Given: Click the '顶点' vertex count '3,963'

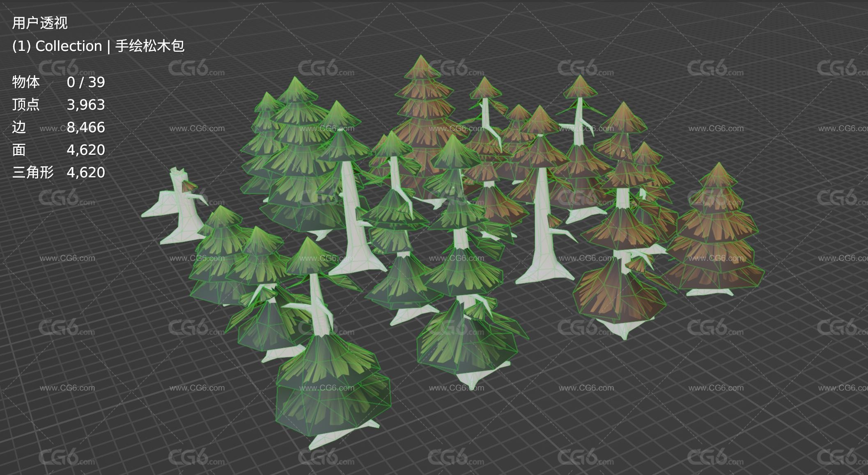Looking at the screenshot, I should (86, 105).
